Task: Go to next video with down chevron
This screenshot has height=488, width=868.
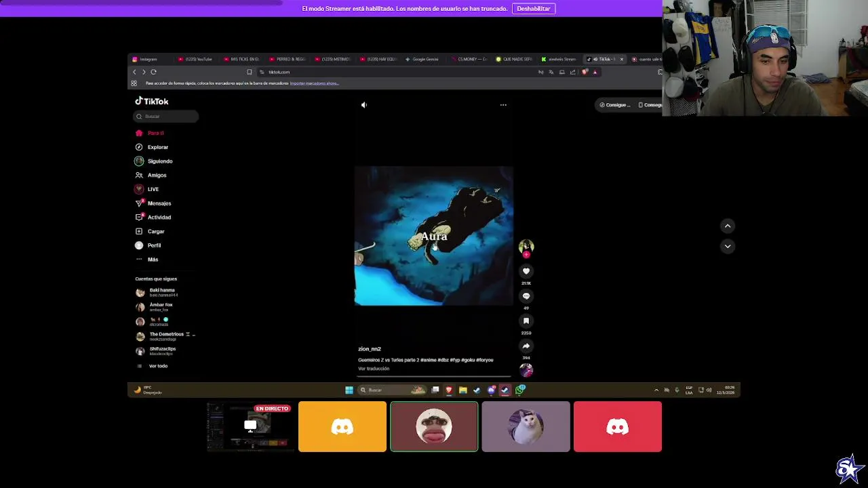Action: 728,246
